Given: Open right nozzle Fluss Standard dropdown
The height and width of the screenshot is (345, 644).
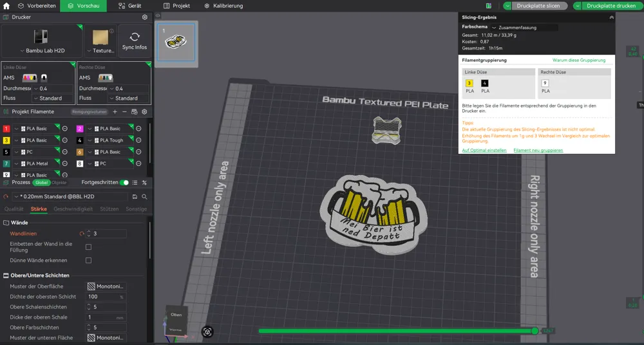Looking at the screenshot, I should pyautogui.click(x=129, y=98).
